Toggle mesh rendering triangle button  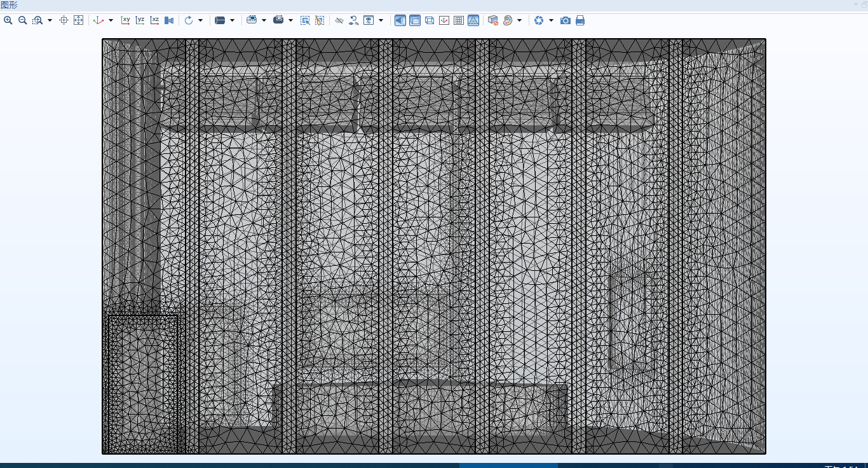473,20
